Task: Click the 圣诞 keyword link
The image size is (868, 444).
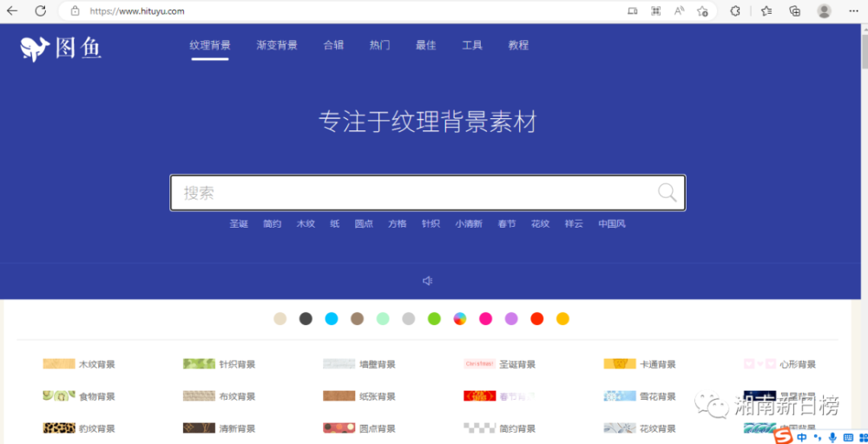Action: pos(239,224)
